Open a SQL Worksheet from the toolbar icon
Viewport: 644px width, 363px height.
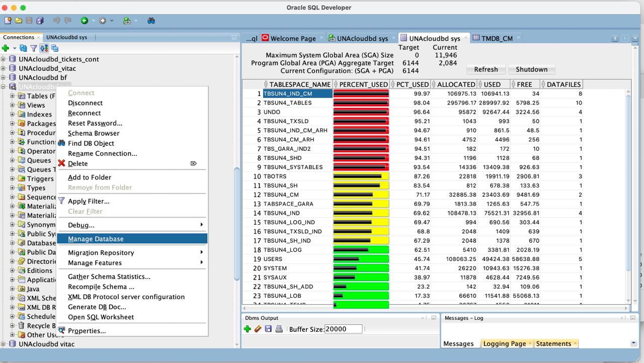pyautogui.click(x=127, y=21)
